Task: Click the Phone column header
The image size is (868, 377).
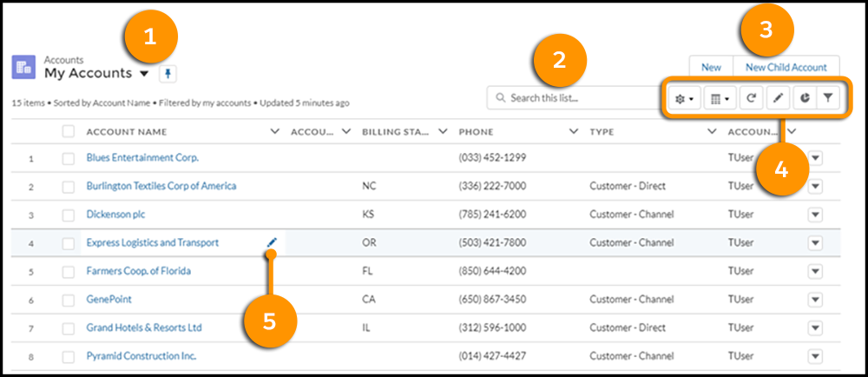Action: [476, 132]
